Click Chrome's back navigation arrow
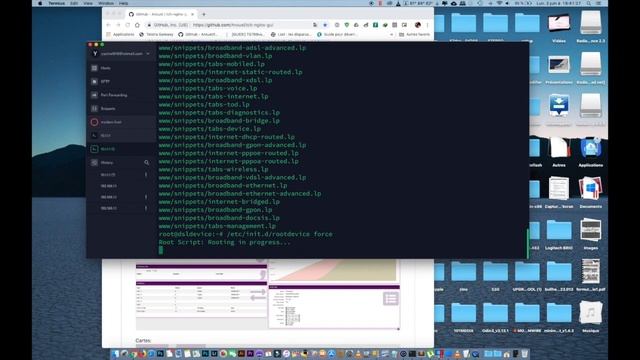This screenshot has height=360, width=640. (x=109, y=25)
